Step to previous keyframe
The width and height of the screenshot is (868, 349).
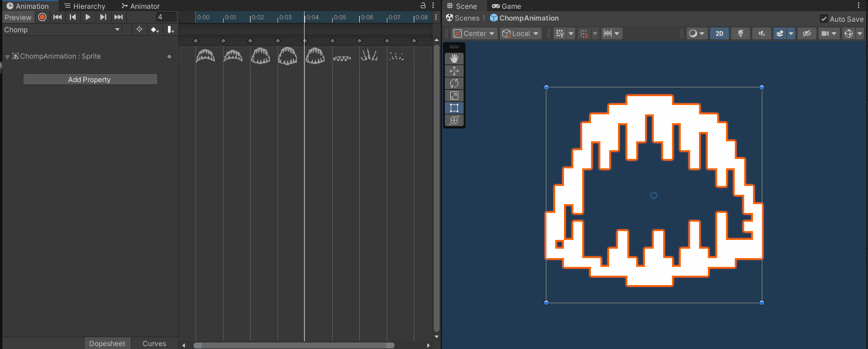73,17
